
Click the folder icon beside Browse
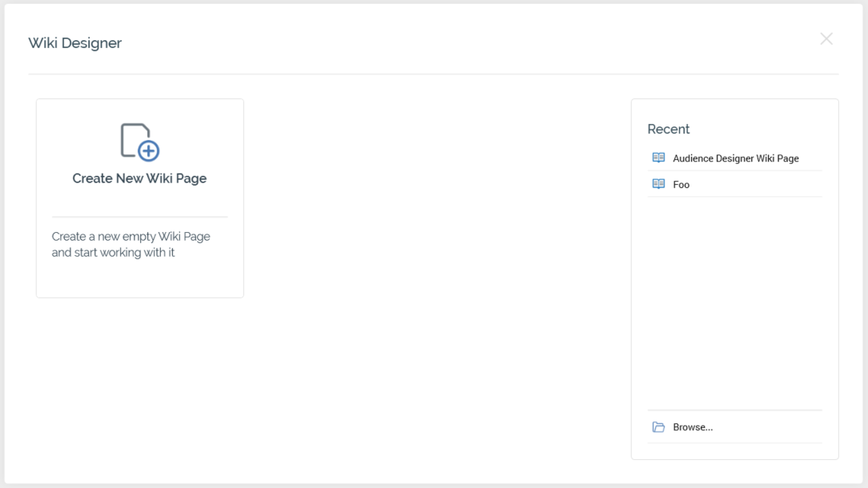pos(658,427)
